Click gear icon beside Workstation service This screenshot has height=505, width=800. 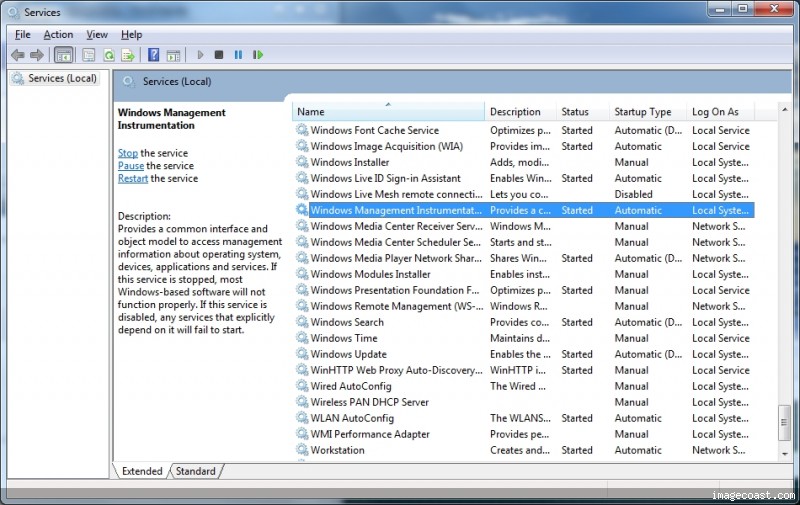click(302, 449)
